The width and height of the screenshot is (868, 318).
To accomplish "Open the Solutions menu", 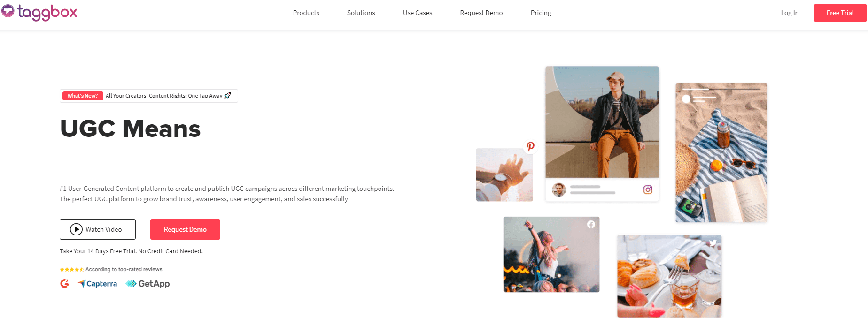I will pyautogui.click(x=361, y=13).
